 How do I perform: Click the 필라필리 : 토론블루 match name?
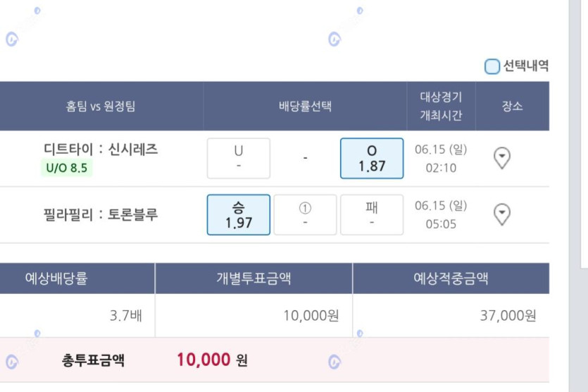[101, 214]
